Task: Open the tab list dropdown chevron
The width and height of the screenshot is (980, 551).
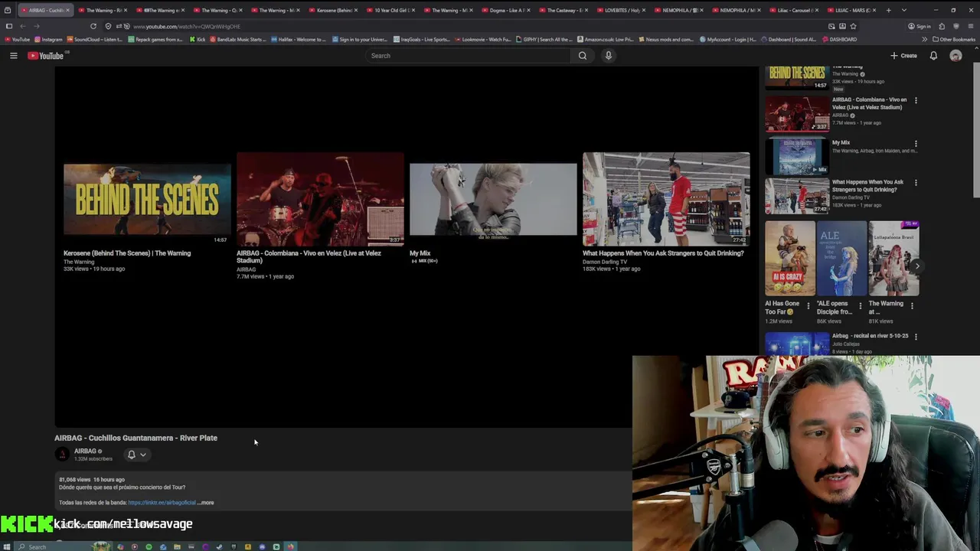Action: click(x=904, y=10)
